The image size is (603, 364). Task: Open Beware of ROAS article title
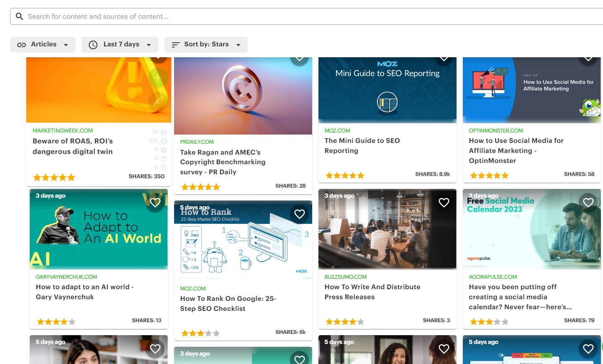click(73, 146)
